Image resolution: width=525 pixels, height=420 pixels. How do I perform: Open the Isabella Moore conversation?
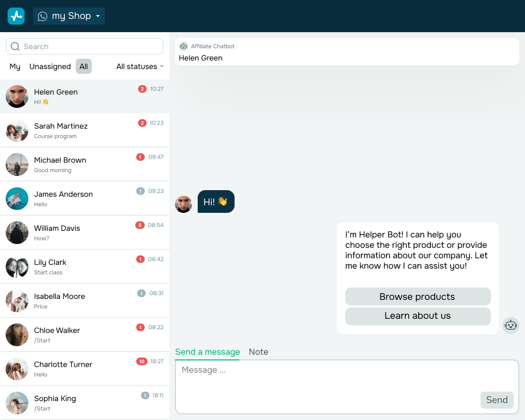85,301
